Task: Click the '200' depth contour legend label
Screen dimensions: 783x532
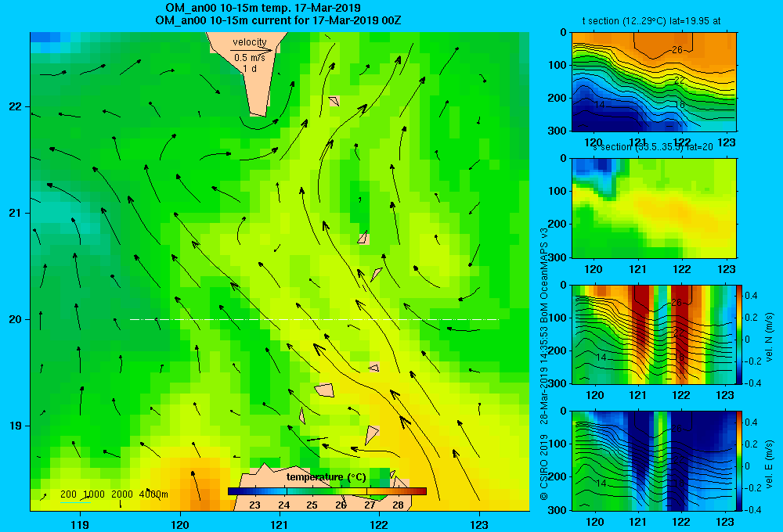Action: click(x=68, y=494)
